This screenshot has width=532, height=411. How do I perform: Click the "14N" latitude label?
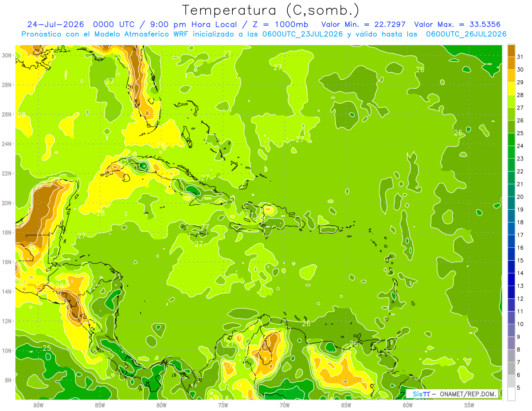coord(7,291)
